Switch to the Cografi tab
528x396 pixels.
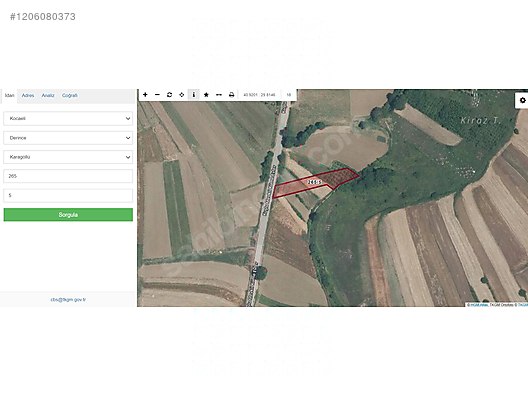click(x=70, y=96)
